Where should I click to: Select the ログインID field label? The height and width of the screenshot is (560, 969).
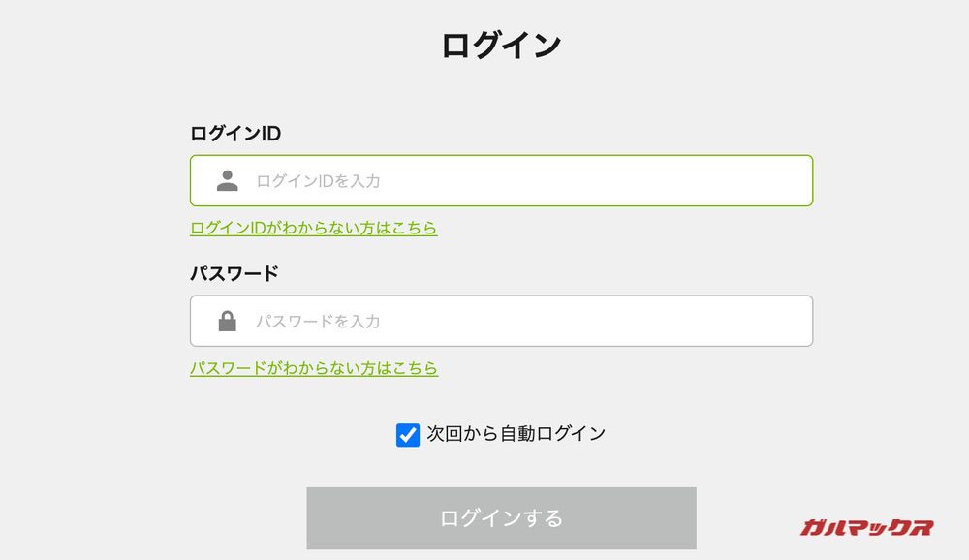pos(234,133)
